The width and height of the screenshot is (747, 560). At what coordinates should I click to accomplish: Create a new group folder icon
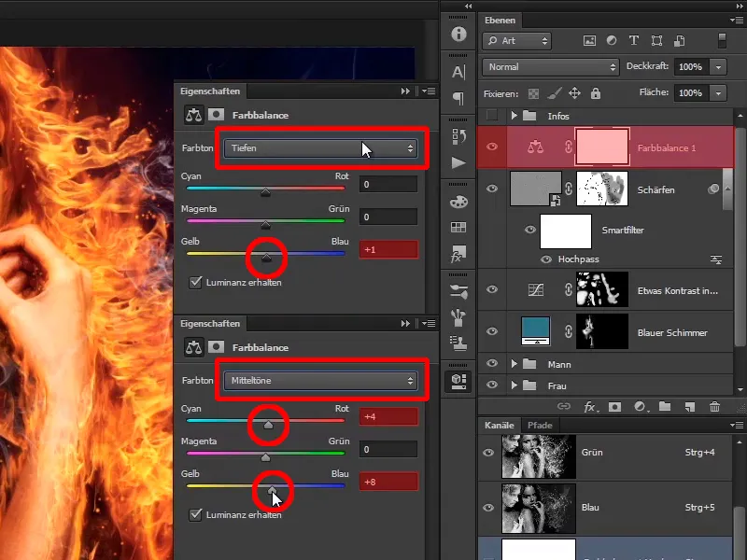coord(665,406)
